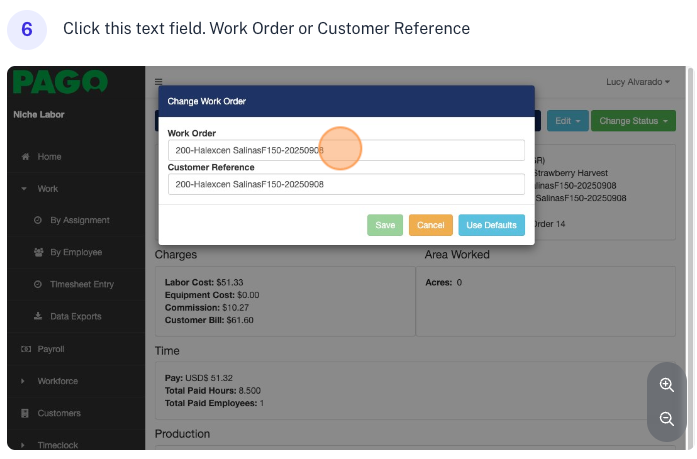Screen dimensions: 697x459
Task: Open the Edit dropdown button
Action: pos(566,121)
